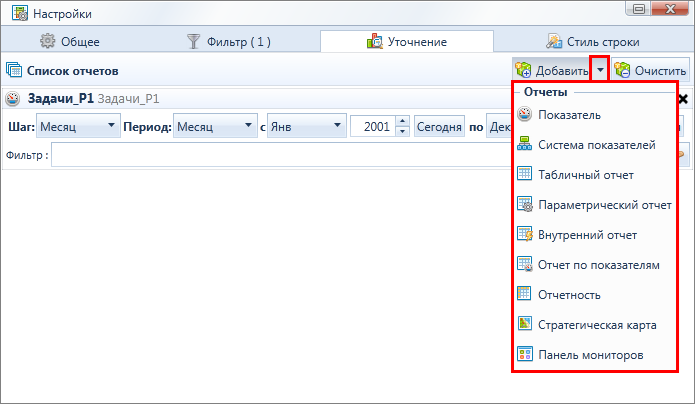This screenshot has height=404, width=695.
Task: Click the Внутренний отчет lightning-table icon
Action: coord(525,234)
